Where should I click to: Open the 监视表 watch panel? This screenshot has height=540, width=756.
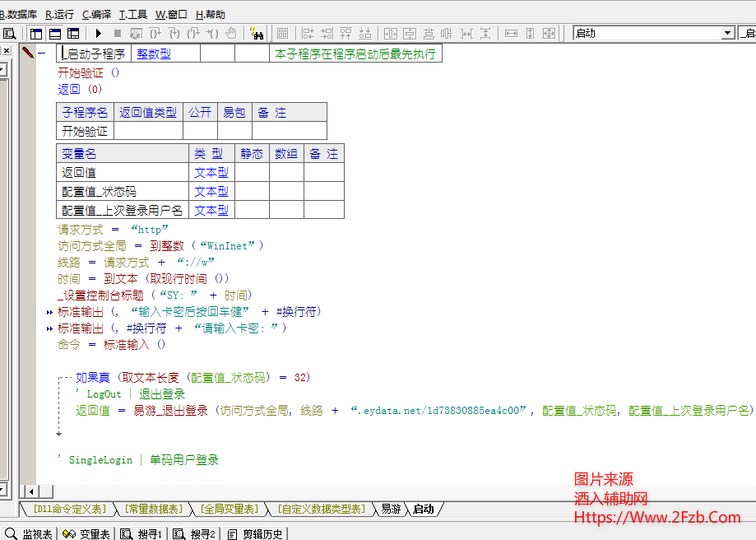pyautogui.click(x=30, y=533)
